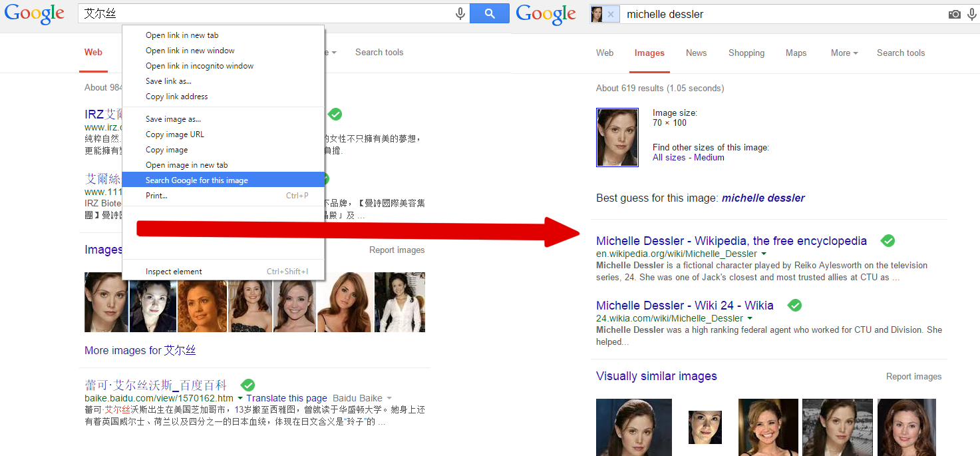The width and height of the screenshot is (980, 456).
Task: Choose "Copy image URL" from context menu
Action: tap(175, 134)
